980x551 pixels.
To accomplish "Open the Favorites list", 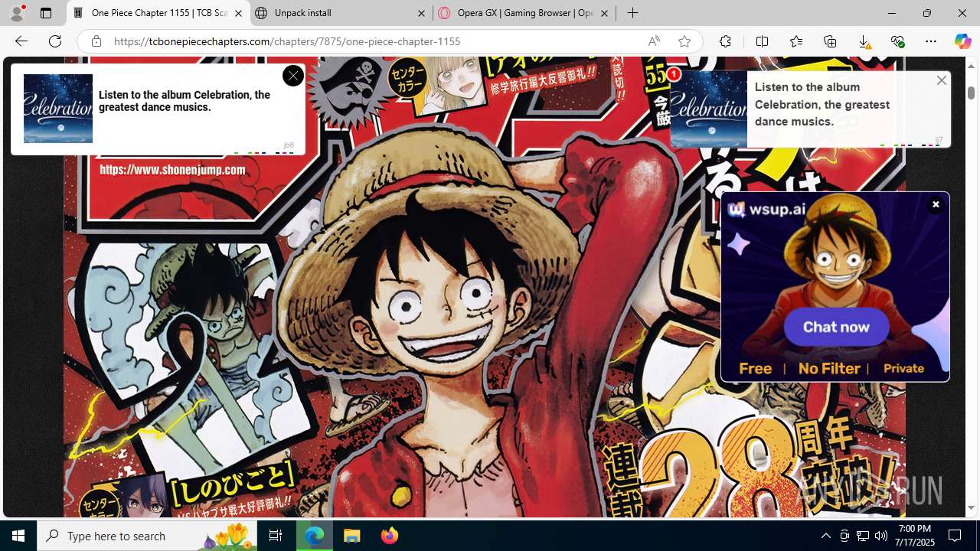I will pos(796,41).
